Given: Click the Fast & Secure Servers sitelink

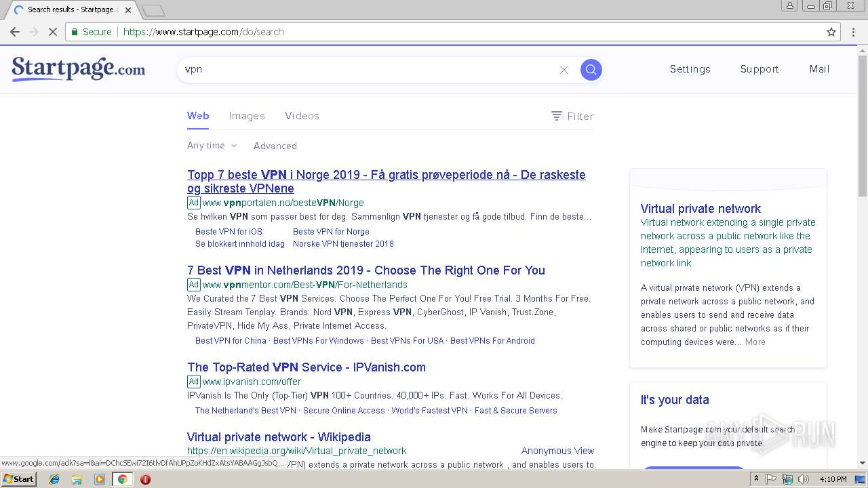Looking at the screenshot, I should click(516, 411).
